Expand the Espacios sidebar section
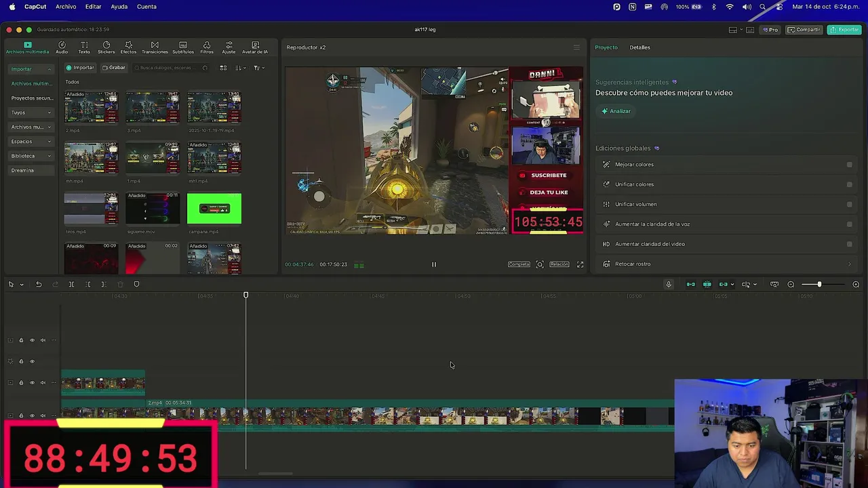868x488 pixels. (x=49, y=142)
